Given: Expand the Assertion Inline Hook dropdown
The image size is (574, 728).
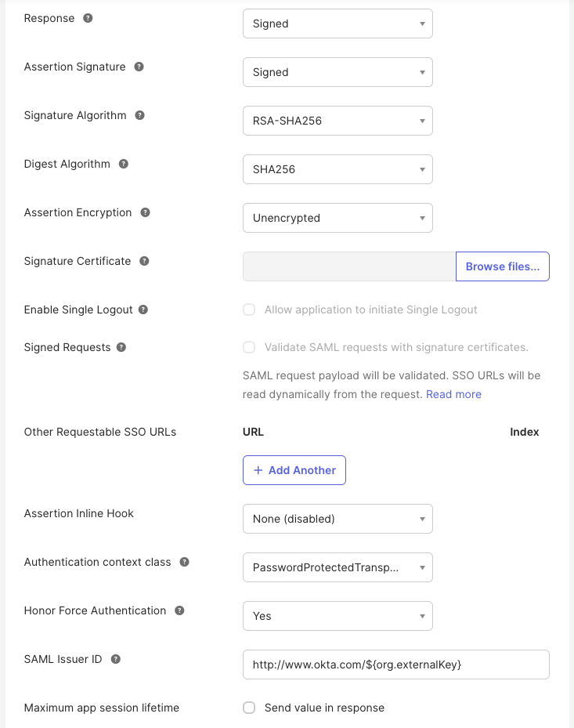Looking at the screenshot, I should [338, 519].
